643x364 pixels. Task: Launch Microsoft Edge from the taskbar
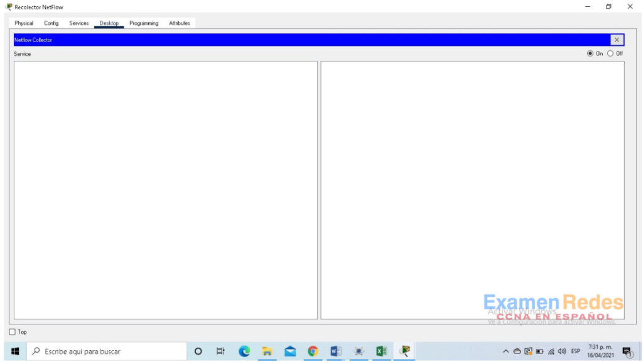[244, 351]
